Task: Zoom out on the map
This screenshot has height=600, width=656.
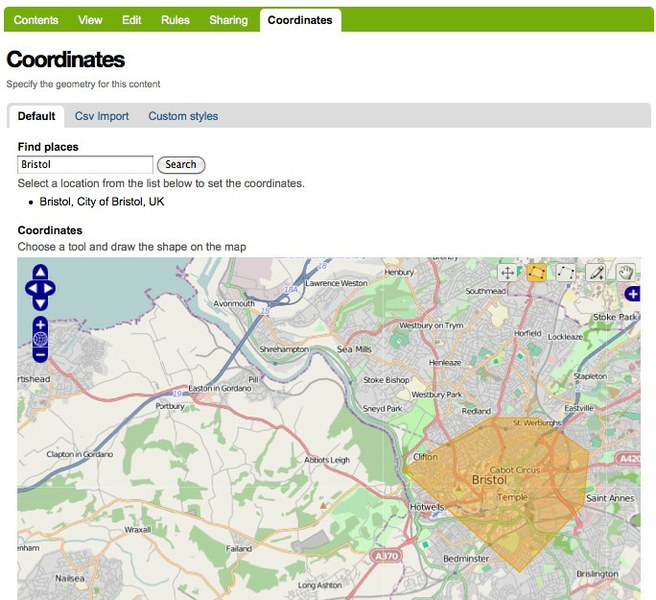Action: (x=40, y=355)
